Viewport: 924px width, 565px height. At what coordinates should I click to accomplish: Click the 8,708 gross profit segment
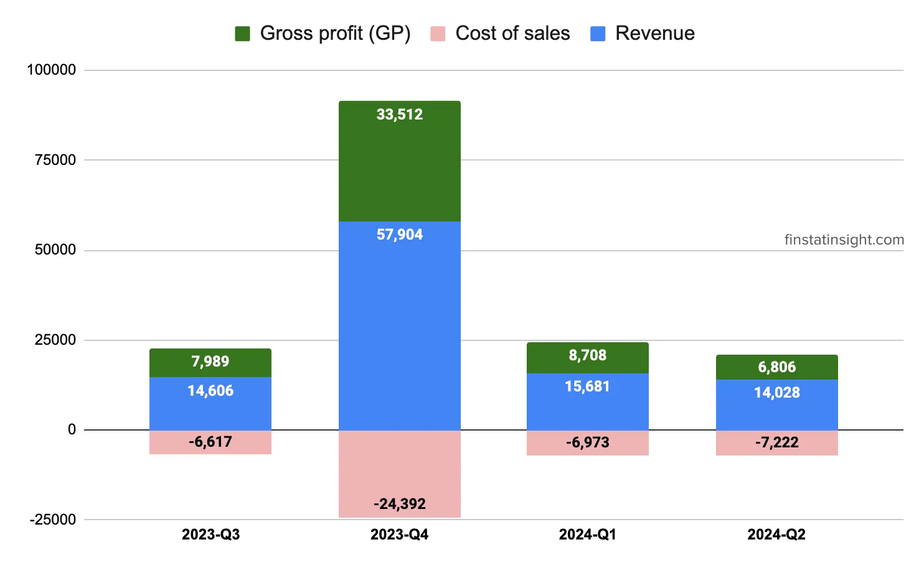pyautogui.click(x=588, y=358)
